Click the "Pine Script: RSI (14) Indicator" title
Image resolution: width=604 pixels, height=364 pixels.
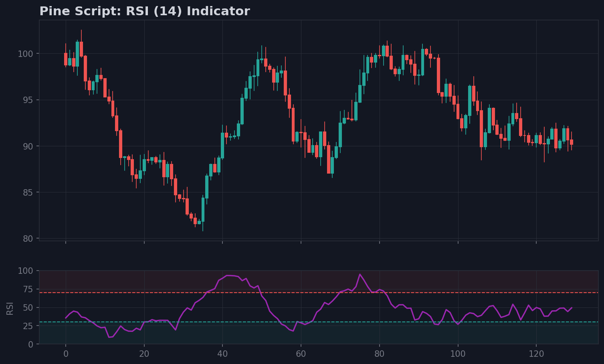click(x=144, y=11)
